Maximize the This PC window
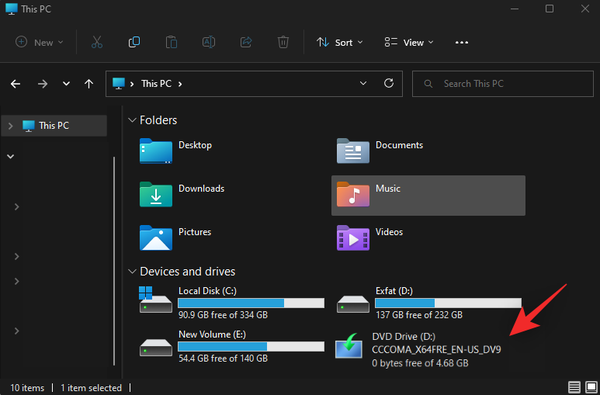This screenshot has height=395, width=600. tap(549, 8)
